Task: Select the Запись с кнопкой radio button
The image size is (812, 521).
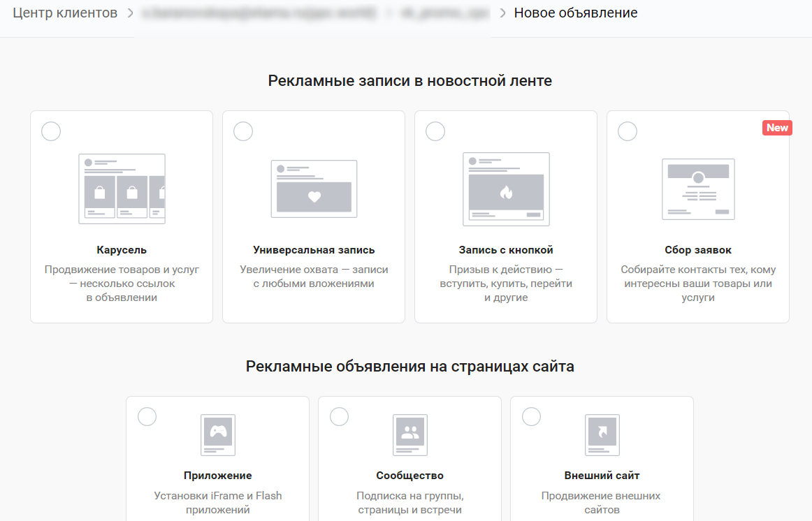Action: [x=435, y=131]
